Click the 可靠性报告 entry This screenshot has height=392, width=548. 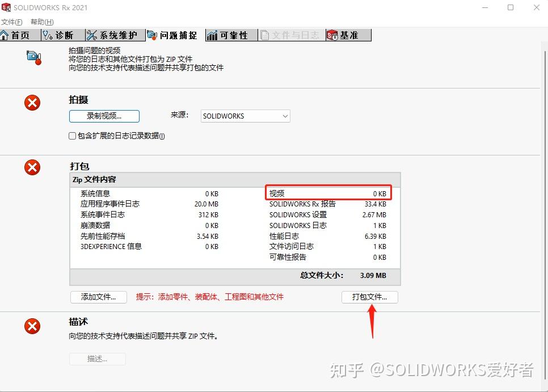288,257
